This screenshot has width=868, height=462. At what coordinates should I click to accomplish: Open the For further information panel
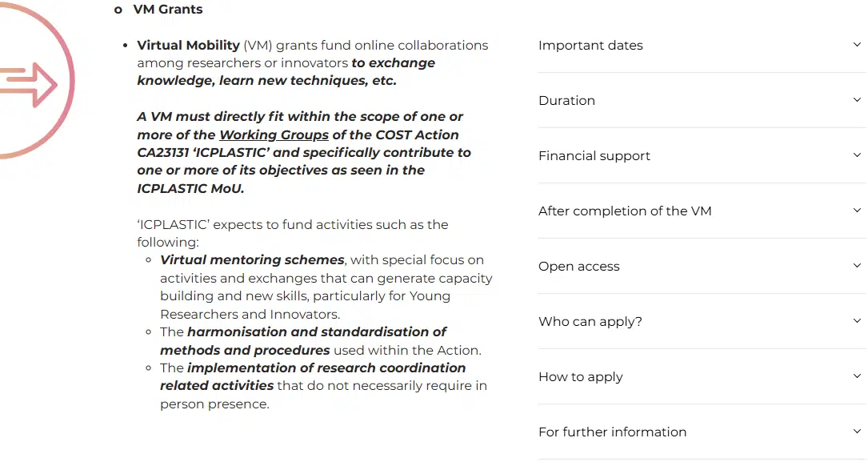[x=612, y=432]
